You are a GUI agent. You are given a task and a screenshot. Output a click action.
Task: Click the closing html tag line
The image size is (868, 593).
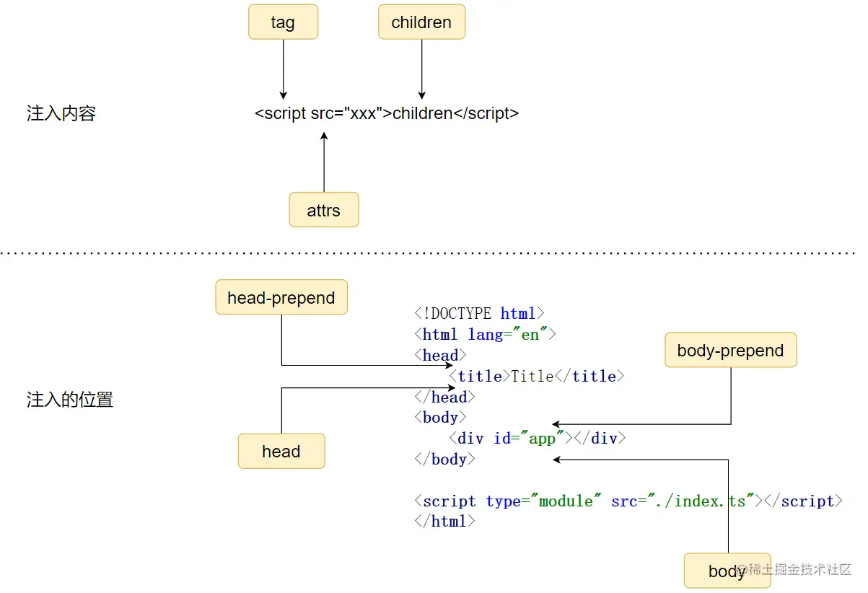444,521
